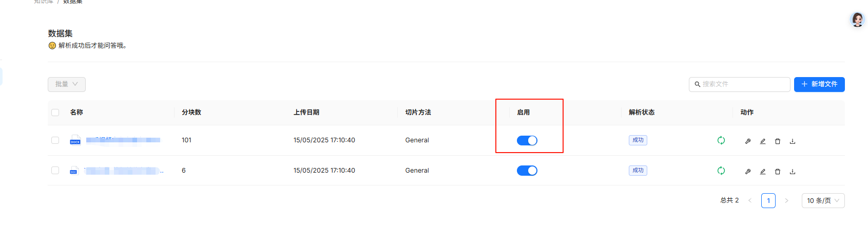Click the 新增文件 add file button
868x242 pixels.
point(819,84)
